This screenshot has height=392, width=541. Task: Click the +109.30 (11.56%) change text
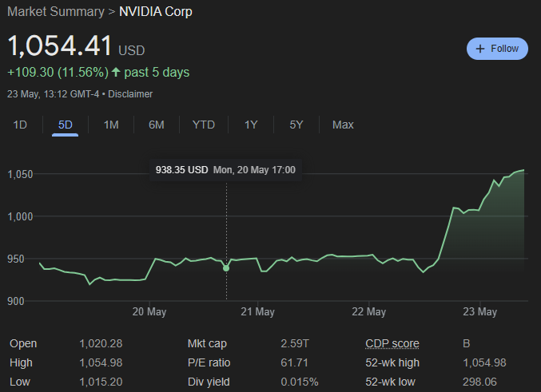(x=58, y=73)
